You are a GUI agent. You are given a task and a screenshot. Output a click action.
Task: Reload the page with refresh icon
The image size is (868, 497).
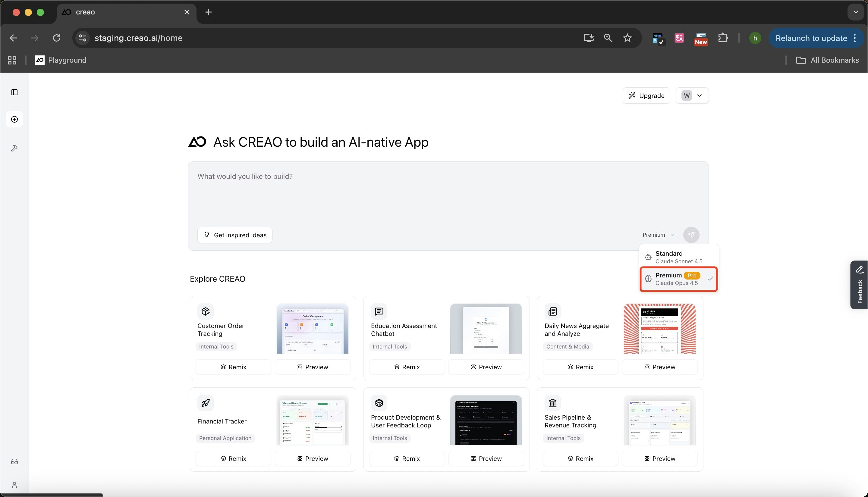pyautogui.click(x=57, y=38)
